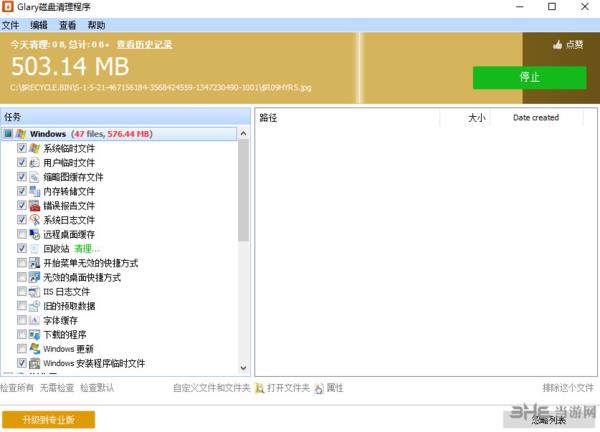This screenshot has width=600, height=432.
Task: Enable the 远程桌面缓存 checkbox
Action: [x=22, y=234]
